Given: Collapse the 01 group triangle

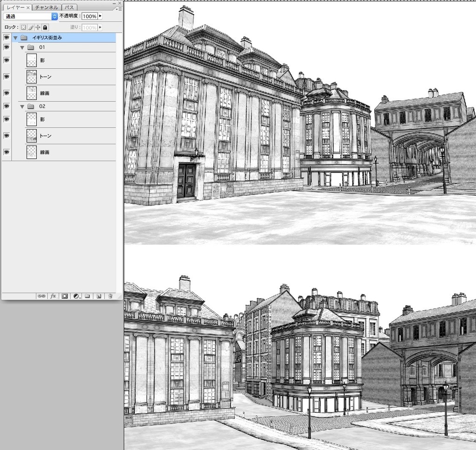Looking at the screenshot, I should 22,48.
